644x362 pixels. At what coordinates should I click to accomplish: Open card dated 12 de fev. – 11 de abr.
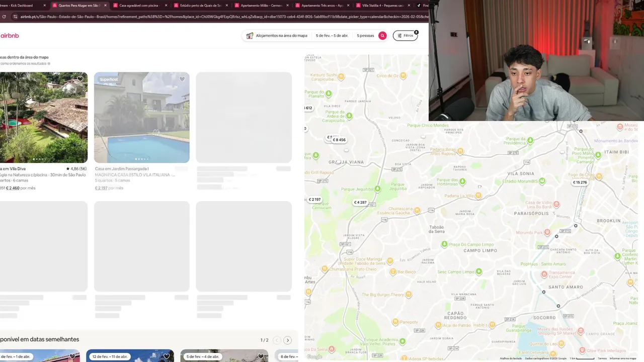coord(130,356)
